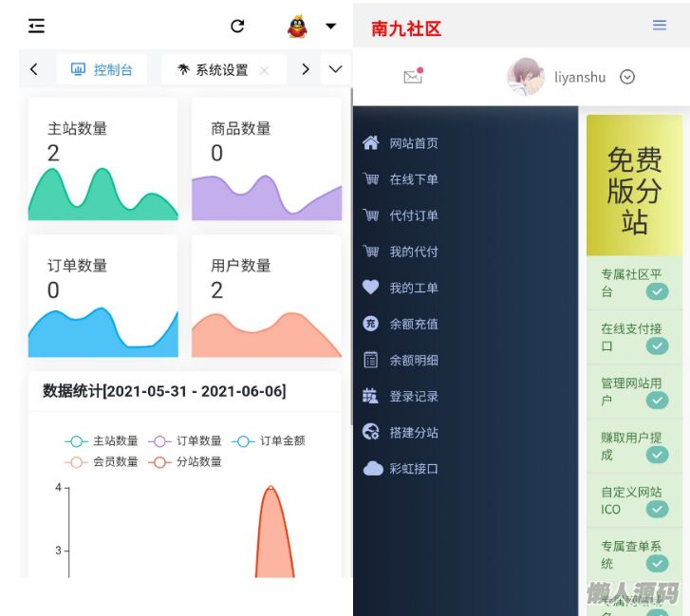Expand the dropdown arrow beside penguin avatar

tap(331, 26)
